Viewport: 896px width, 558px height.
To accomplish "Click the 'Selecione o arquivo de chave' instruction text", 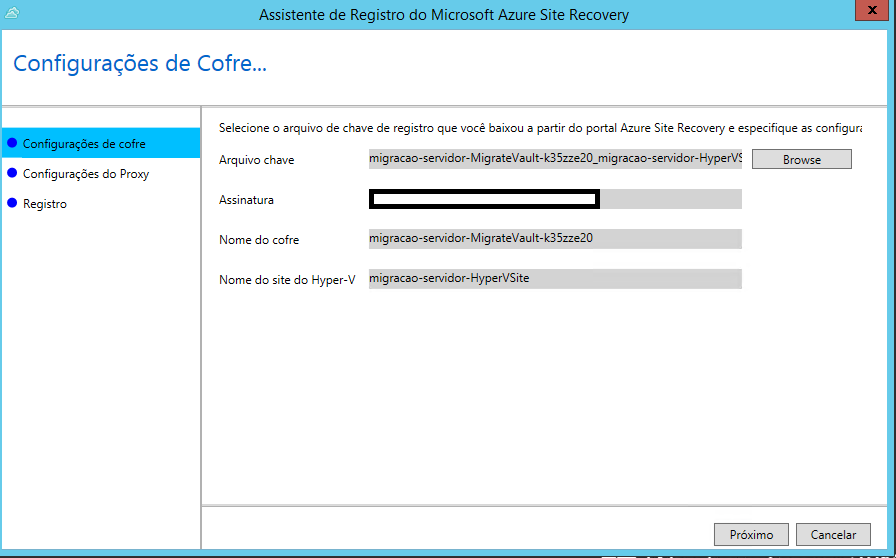I will pos(540,128).
